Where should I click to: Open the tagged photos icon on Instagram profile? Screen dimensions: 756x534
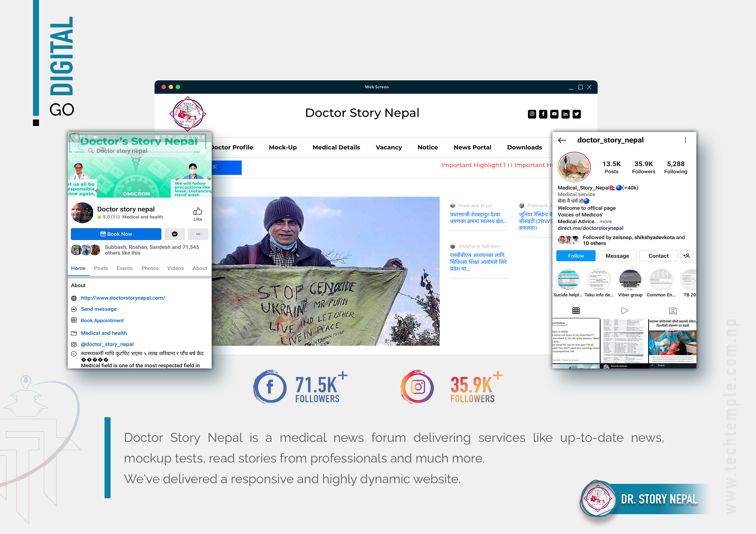click(673, 310)
